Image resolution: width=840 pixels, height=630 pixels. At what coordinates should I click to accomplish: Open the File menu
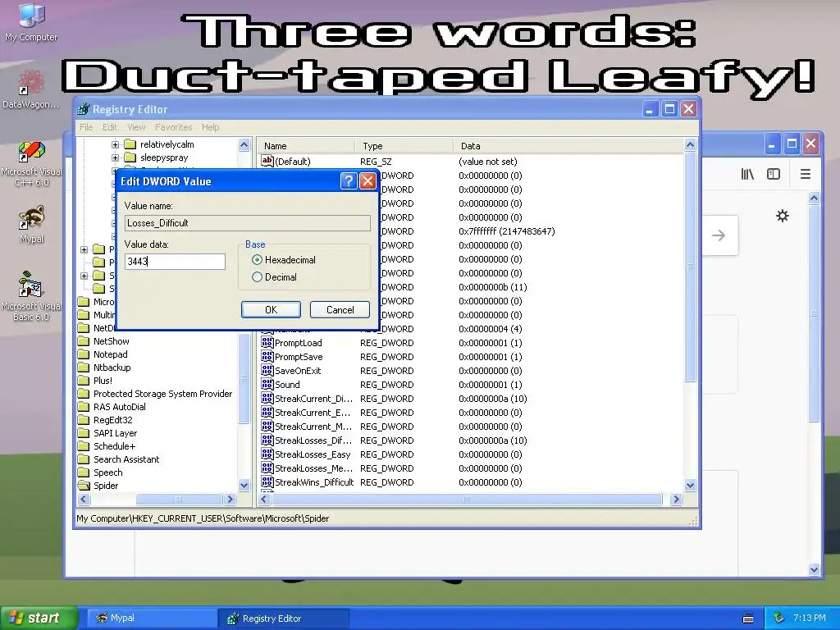(86, 127)
